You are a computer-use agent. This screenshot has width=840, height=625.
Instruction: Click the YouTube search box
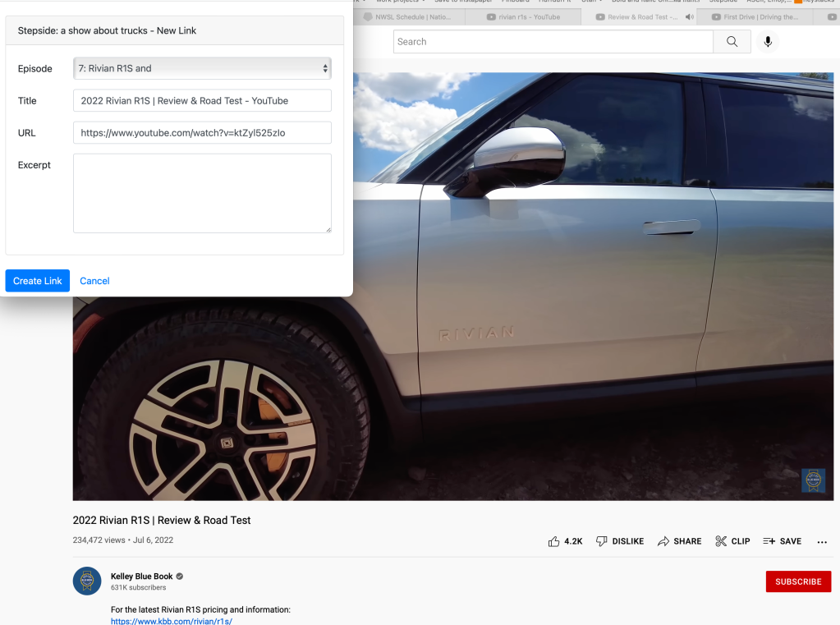pyautogui.click(x=553, y=42)
